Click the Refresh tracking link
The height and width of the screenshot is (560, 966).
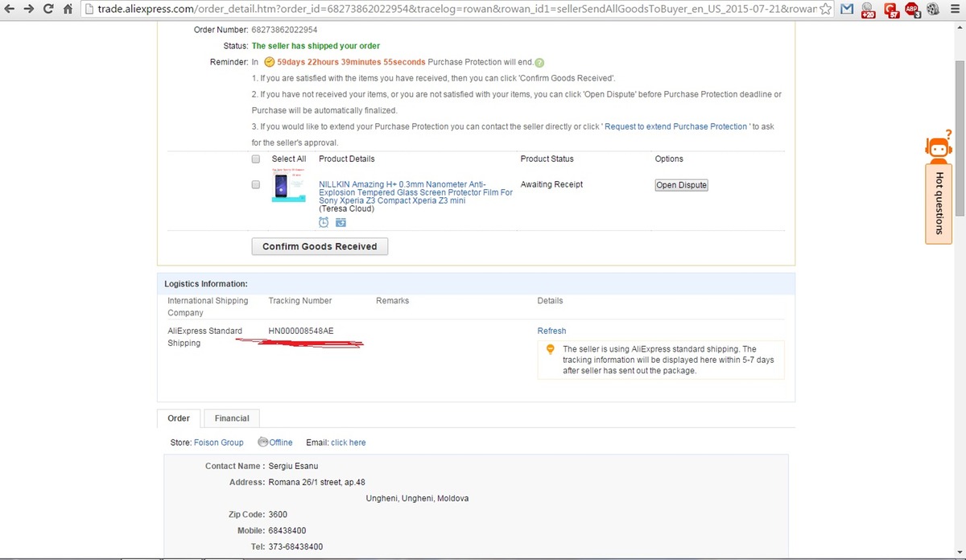551,331
